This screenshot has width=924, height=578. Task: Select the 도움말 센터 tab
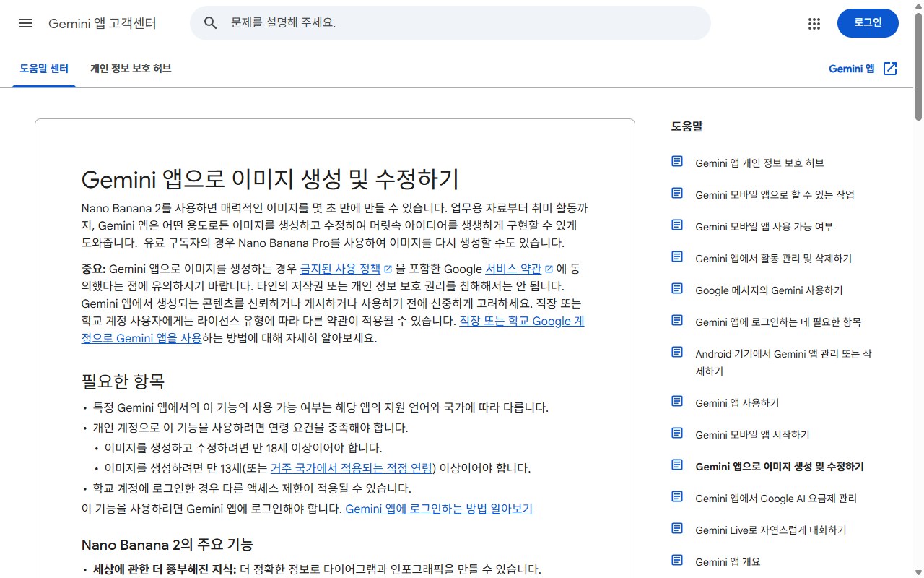point(44,69)
